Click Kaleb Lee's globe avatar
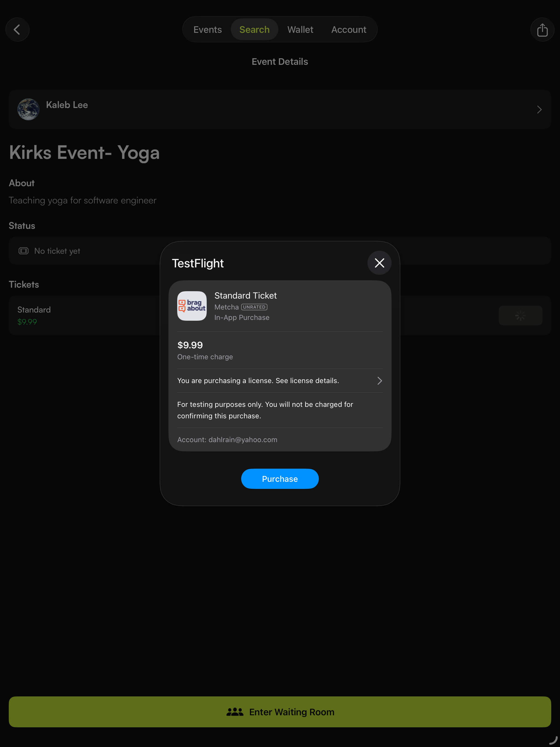 (x=28, y=109)
